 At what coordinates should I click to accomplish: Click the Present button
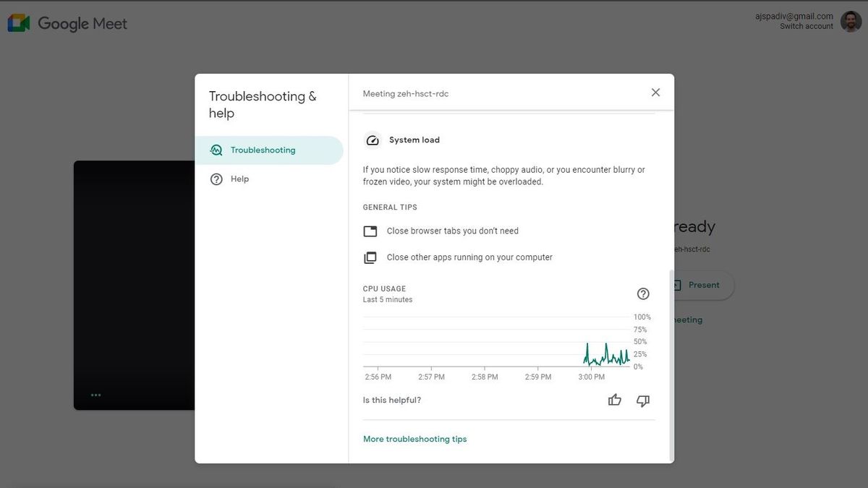click(699, 285)
